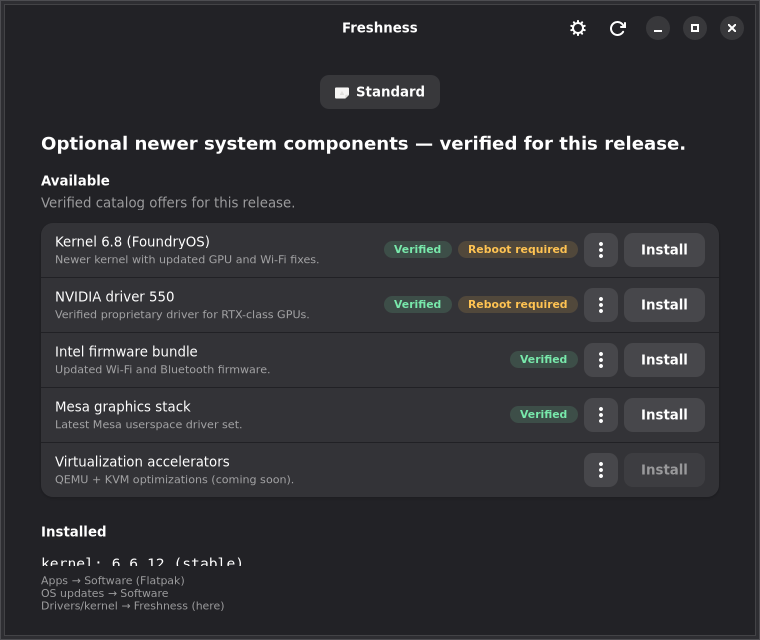760x640 pixels.
Task: Select the NVIDIA driver 550 title
Action: [114, 296]
